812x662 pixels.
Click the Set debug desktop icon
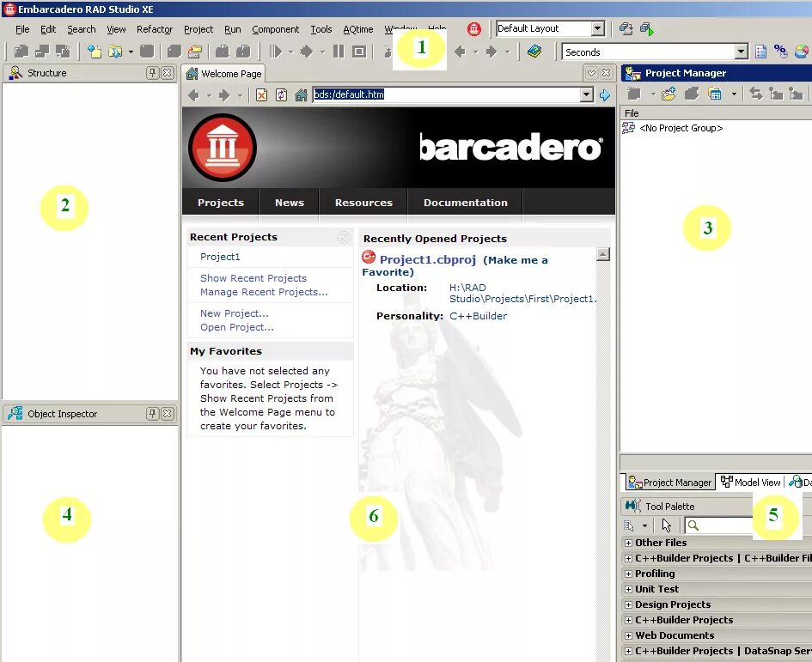click(x=647, y=28)
